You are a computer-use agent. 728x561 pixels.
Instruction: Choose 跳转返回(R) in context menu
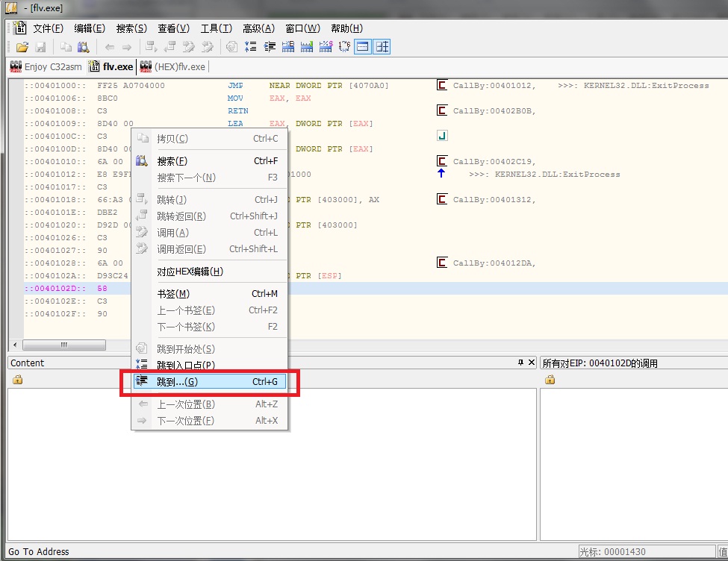[211, 216]
